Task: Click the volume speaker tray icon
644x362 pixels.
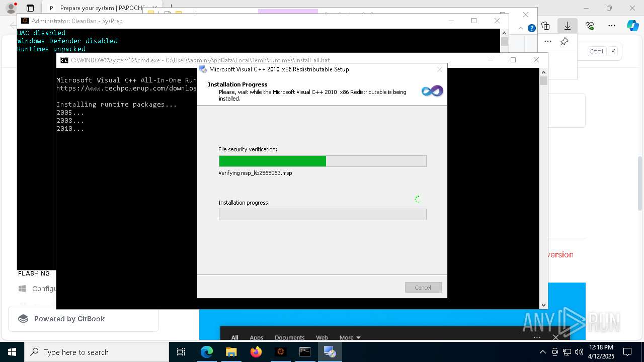Action: pyautogui.click(x=579, y=352)
